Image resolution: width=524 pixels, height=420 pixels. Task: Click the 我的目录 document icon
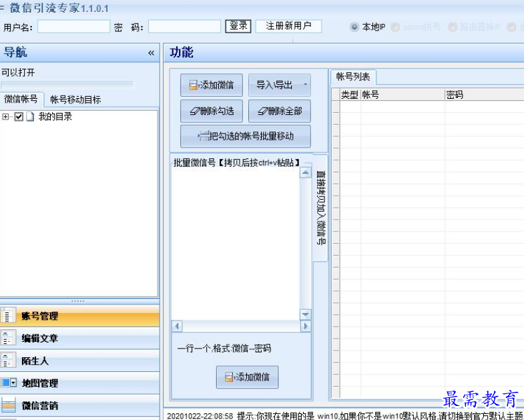tap(30, 117)
